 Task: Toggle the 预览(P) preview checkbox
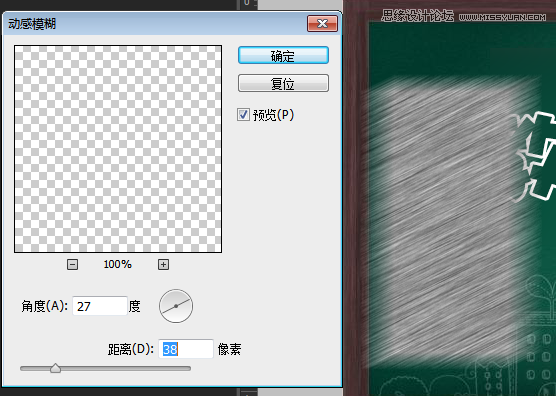[243, 115]
